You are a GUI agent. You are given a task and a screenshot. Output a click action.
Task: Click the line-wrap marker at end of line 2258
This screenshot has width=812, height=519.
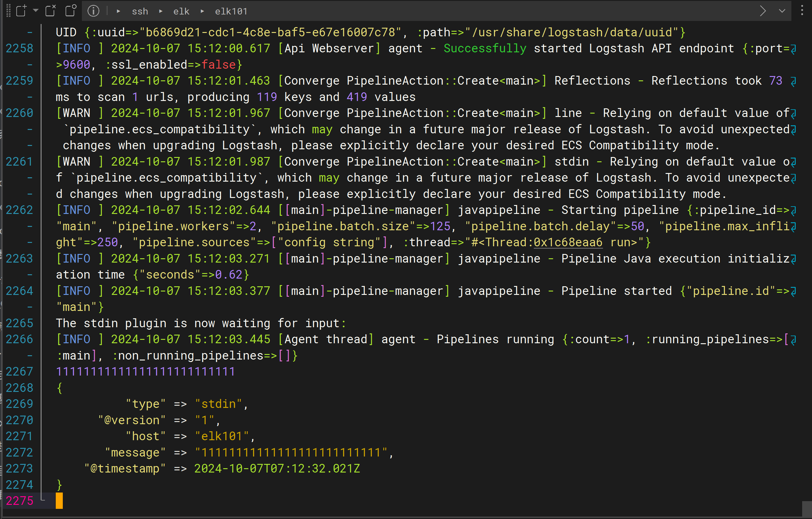[794, 49]
